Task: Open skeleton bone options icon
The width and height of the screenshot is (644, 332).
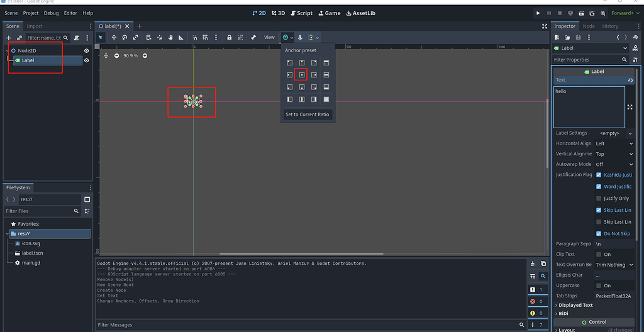Action: click(253, 37)
